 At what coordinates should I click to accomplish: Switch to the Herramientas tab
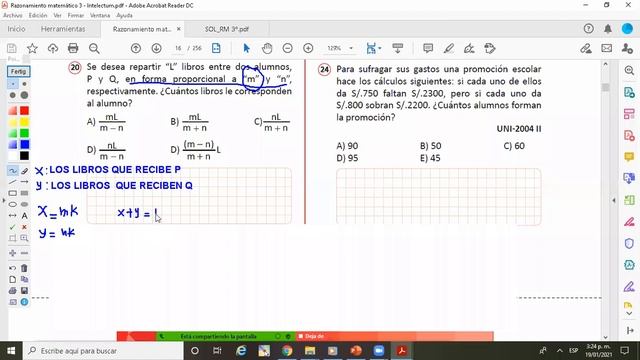click(x=63, y=29)
